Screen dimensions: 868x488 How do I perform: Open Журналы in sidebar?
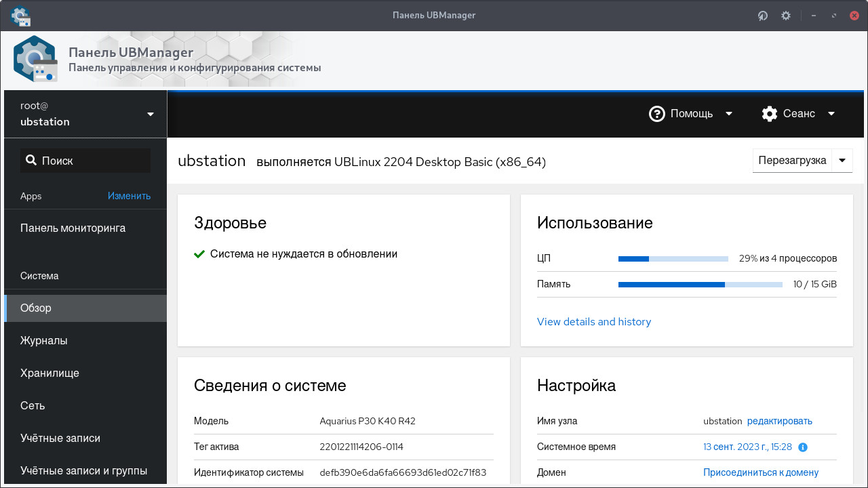[x=85, y=341]
